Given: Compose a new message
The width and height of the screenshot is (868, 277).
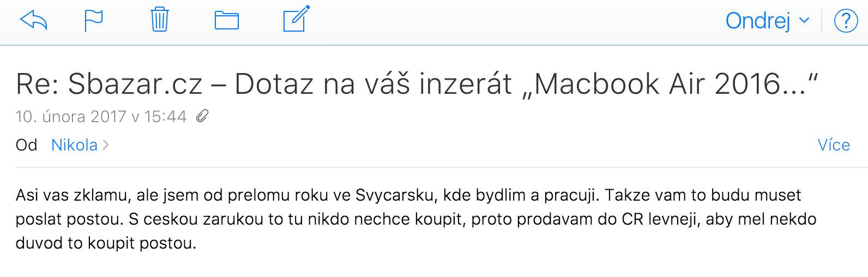Looking at the screenshot, I should coord(296,20).
